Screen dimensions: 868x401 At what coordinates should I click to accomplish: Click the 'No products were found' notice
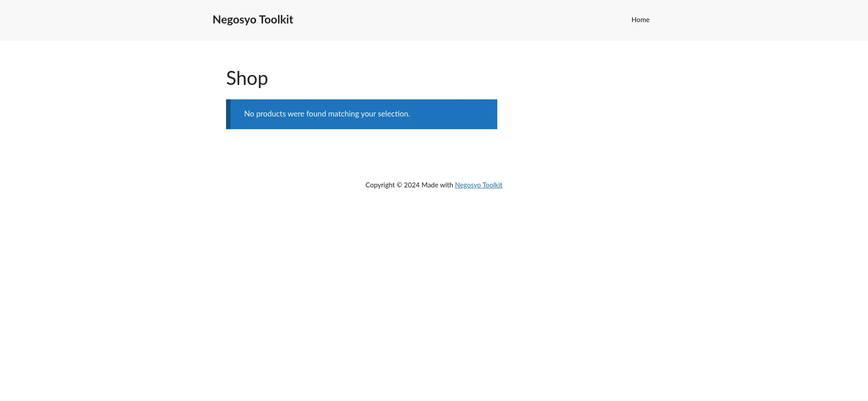pyautogui.click(x=362, y=114)
